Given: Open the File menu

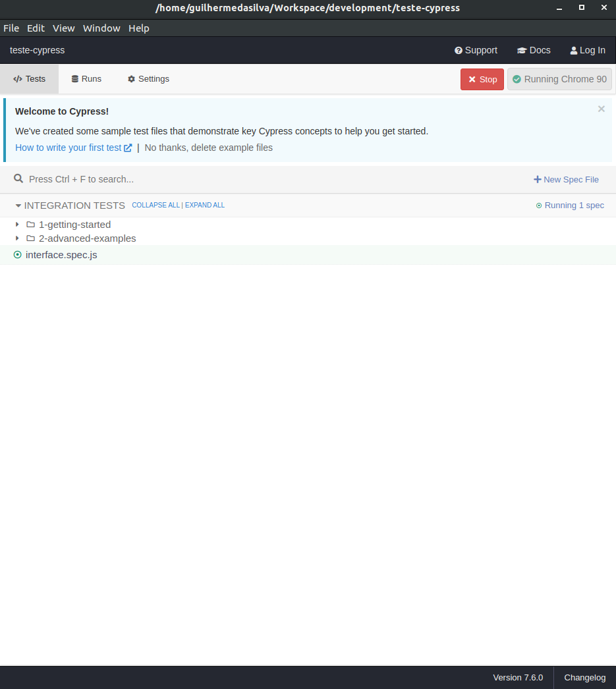Looking at the screenshot, I should click(x=11, y=28).
